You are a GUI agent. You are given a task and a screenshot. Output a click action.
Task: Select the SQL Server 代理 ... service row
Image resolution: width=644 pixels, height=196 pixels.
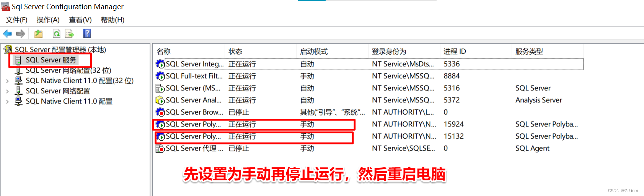coord(369,148)
